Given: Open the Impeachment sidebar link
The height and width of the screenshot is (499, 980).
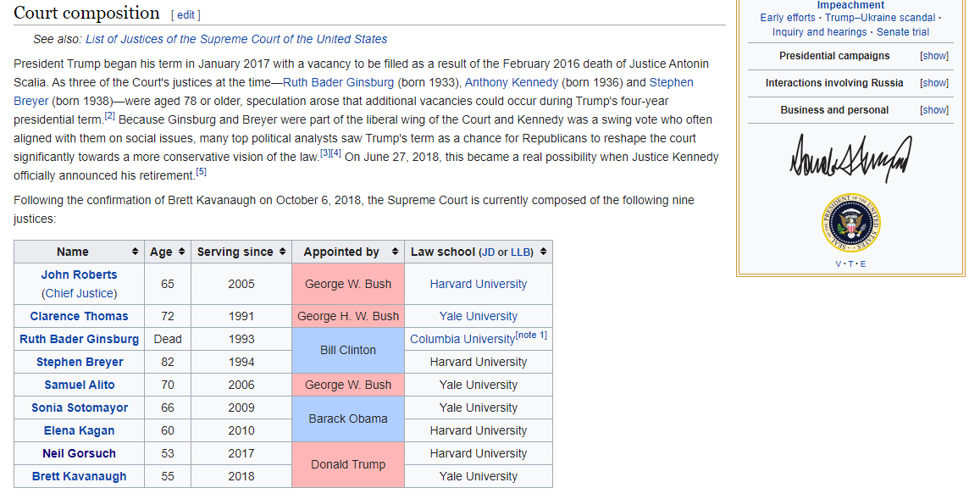Looking at the screenshot, I should 850,5.
